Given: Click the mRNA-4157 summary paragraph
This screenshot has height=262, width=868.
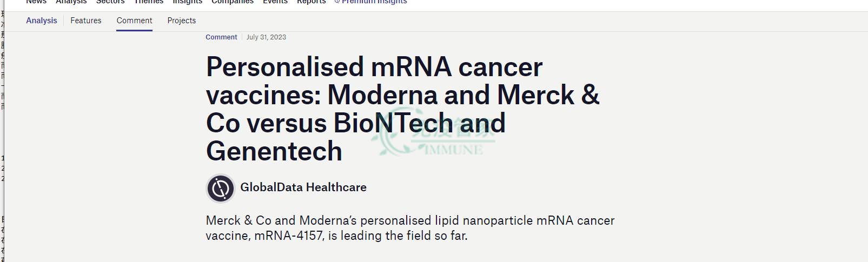Looking at the screenshot, I should (410, 228).
